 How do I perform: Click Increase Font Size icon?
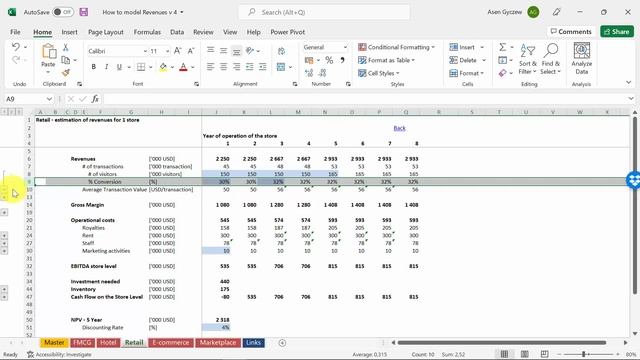point(178,51)
